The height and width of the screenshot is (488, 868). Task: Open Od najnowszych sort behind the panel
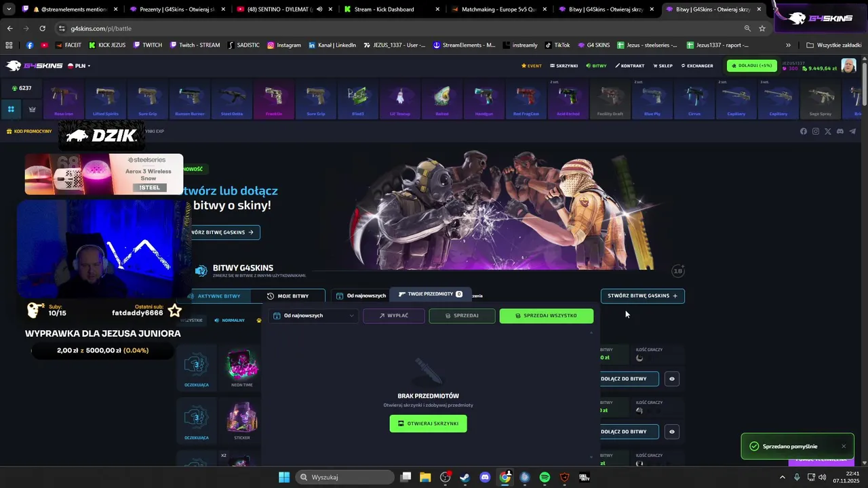pyautogui.click(x=361, y=296)
